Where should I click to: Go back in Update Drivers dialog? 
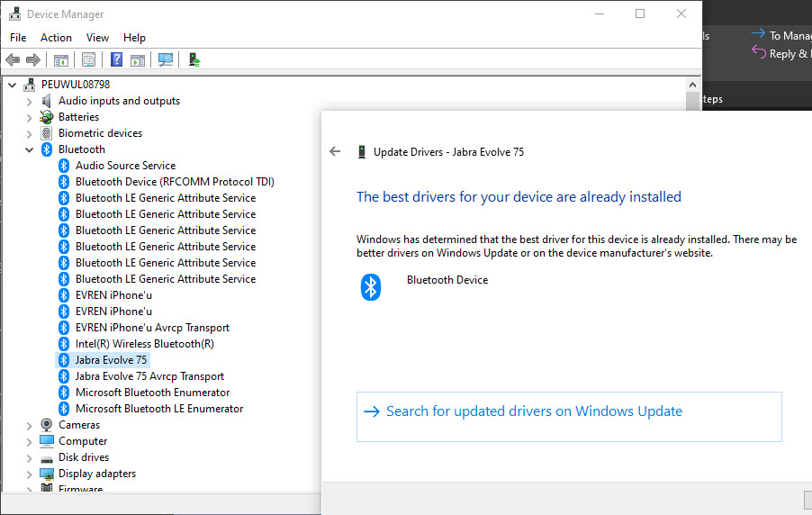(335, 151)
